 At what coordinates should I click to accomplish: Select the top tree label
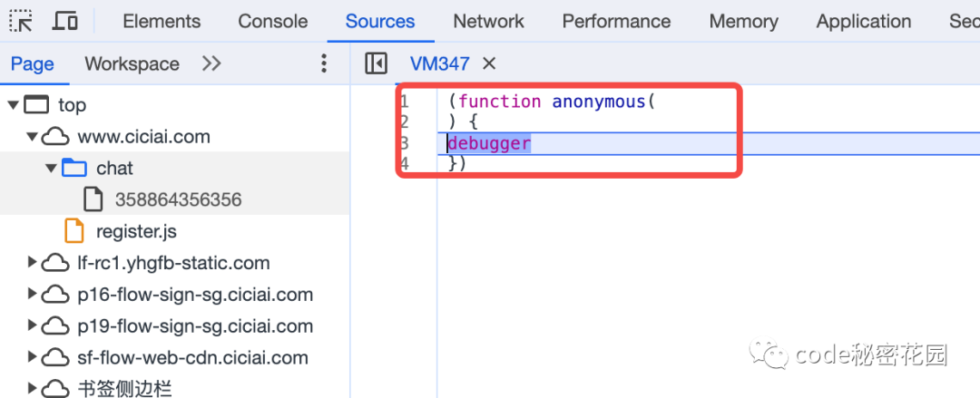(72, 105)
